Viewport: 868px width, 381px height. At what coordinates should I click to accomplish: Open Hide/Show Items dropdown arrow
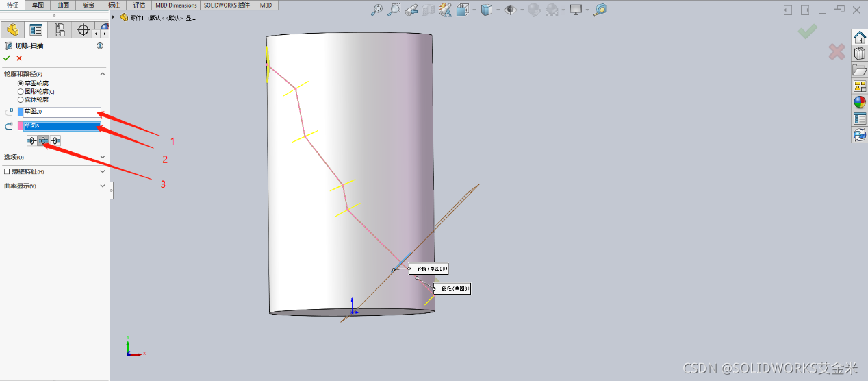pos(522,10)
